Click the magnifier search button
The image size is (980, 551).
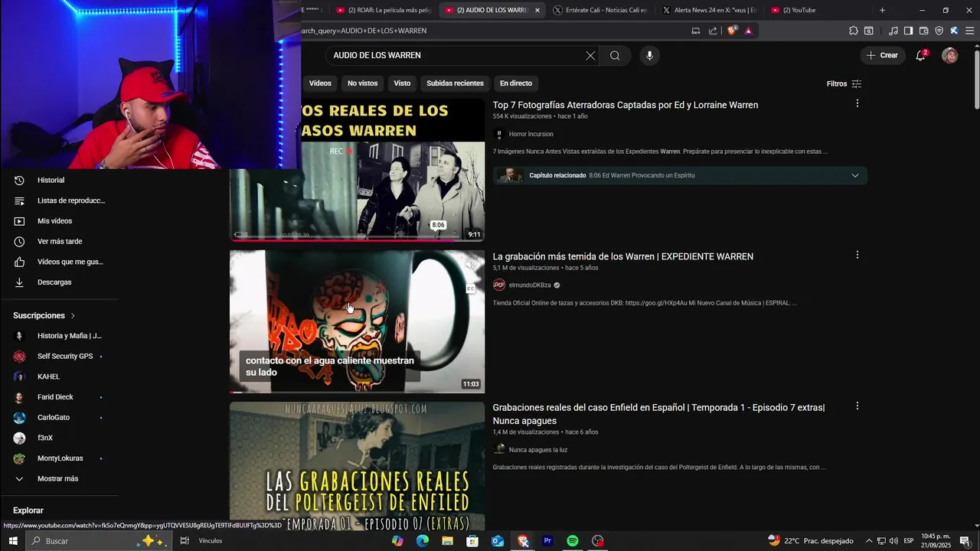coord(615,55)
